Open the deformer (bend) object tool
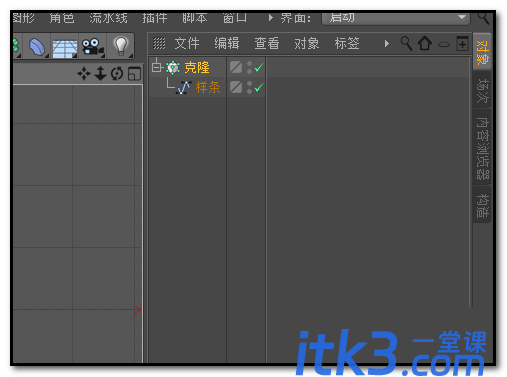507x377 pixels. point(37,47)
